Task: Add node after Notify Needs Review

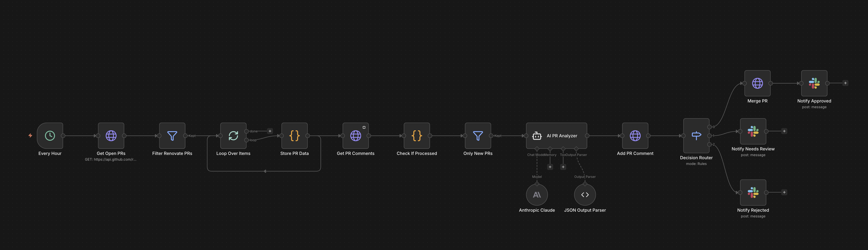Action: click(x=784, y=131)
